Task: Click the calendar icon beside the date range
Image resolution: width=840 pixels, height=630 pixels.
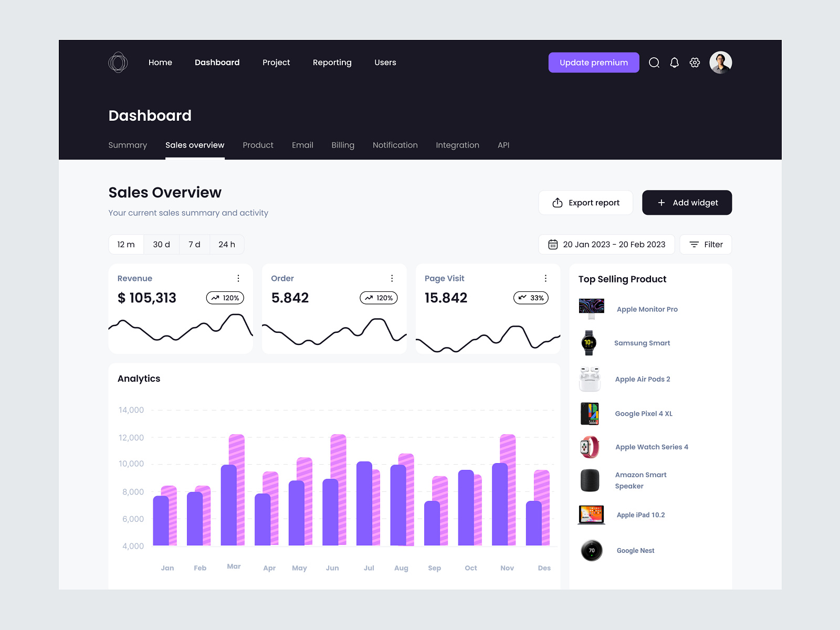Action: pyautogui.click(x=553, y=244)
